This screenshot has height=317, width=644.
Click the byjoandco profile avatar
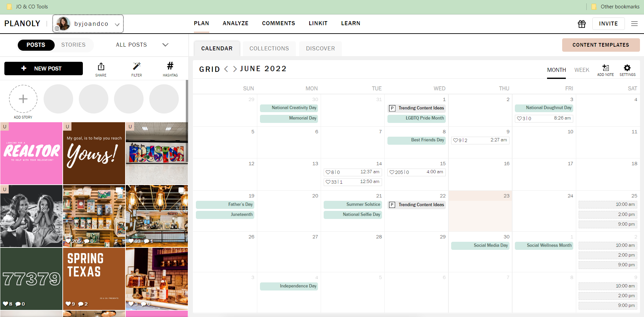[63, 24]
